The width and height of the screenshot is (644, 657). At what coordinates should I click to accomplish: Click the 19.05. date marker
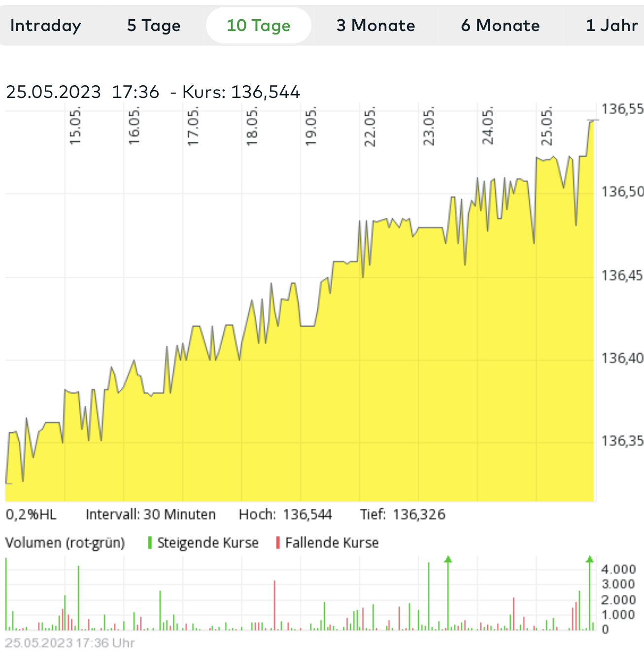pos(311,127)
